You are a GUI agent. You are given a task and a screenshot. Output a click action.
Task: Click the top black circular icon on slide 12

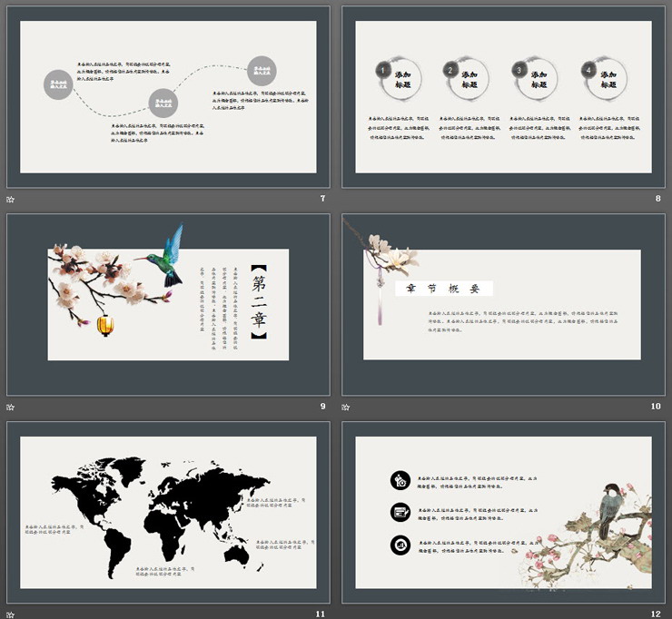[x=400, y=480]
